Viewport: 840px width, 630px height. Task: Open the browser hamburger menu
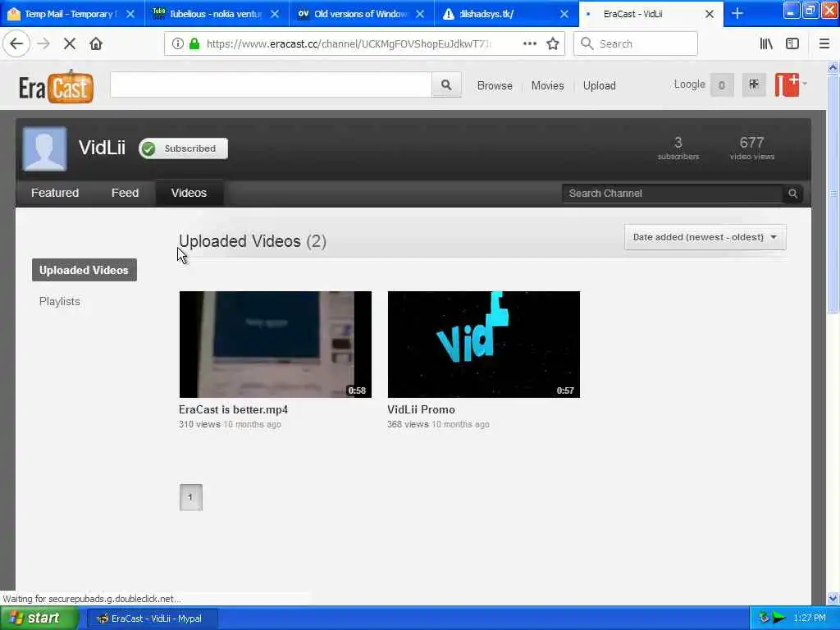click(824, 44)
